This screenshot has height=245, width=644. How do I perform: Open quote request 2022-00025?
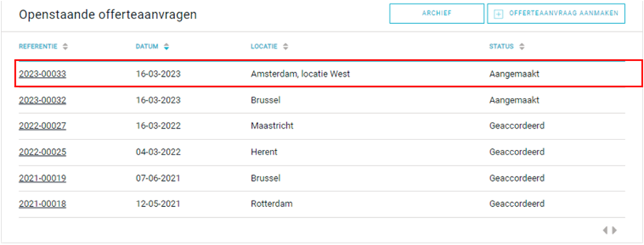(42, 152)
